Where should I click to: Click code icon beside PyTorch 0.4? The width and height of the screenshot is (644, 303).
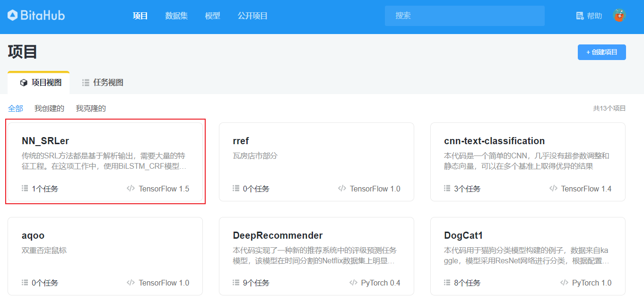(x=353, y=282)
